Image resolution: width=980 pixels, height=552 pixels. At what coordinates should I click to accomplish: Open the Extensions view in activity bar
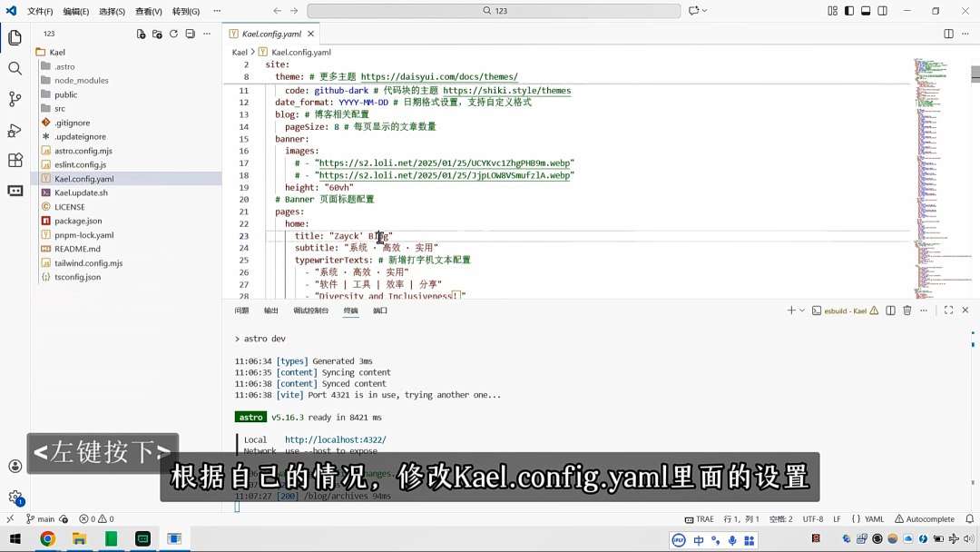pyautogui.click(x=15, y=161)
